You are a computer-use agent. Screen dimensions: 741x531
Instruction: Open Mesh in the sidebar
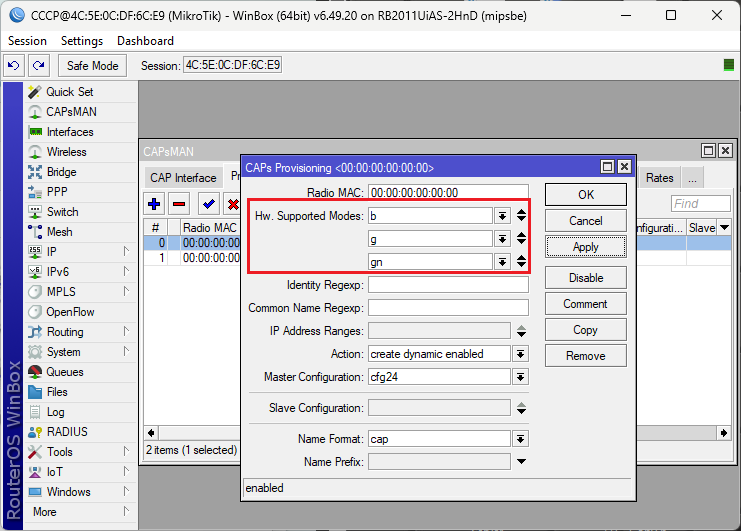tap(60, 232)
